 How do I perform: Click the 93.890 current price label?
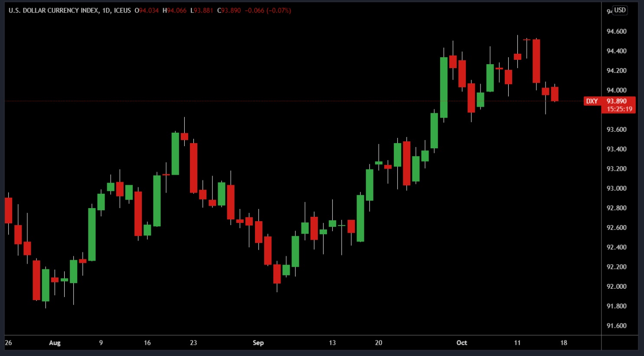pyautogui.click(x=616, y=101)
